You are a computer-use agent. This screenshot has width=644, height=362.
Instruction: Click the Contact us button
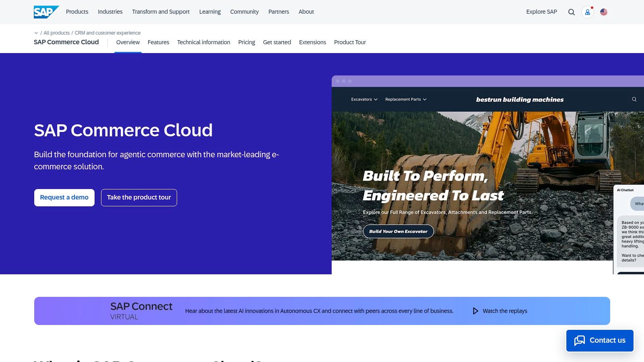click(600, 341)
